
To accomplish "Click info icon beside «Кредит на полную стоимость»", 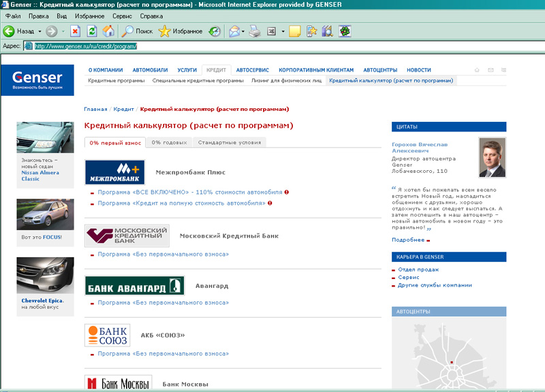I will pos(270,203).
